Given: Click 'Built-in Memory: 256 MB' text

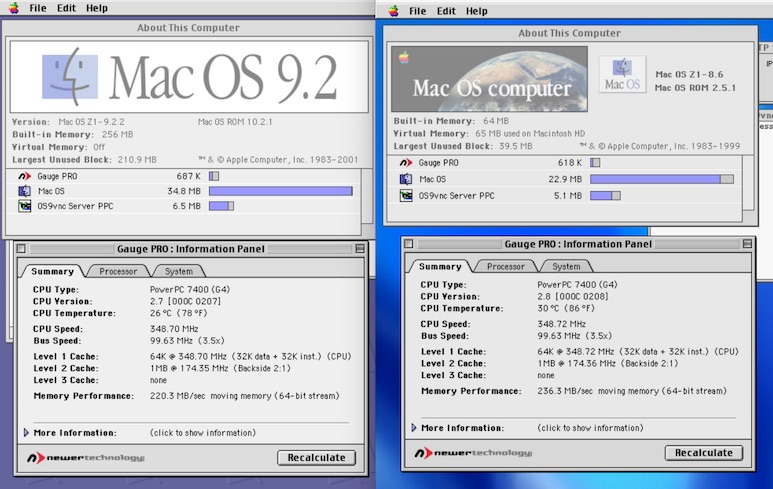Looking at the screenshot, I should tap(72, 134).
